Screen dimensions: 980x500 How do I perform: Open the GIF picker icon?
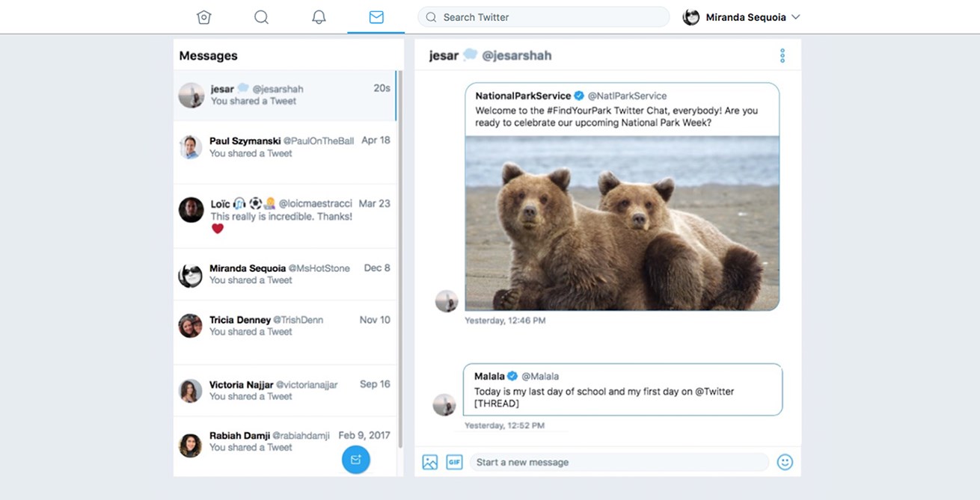(454, 462)
